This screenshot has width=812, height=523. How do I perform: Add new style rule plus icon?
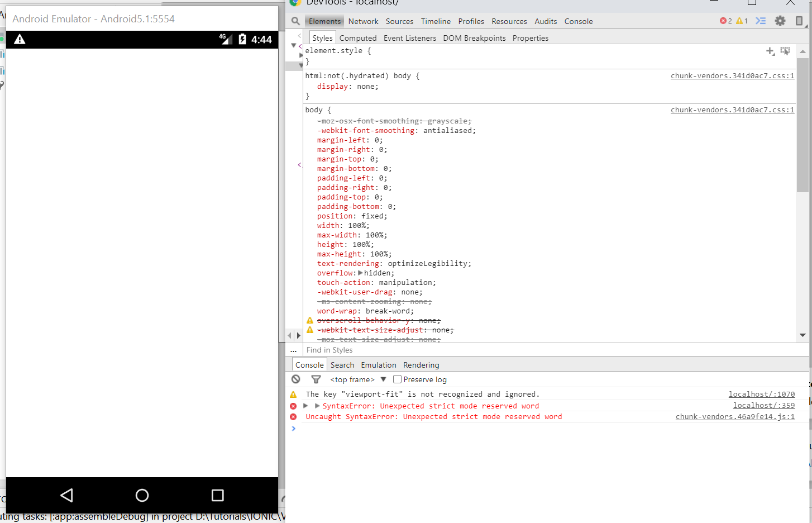pyautogui.click(x=770, y=51)
